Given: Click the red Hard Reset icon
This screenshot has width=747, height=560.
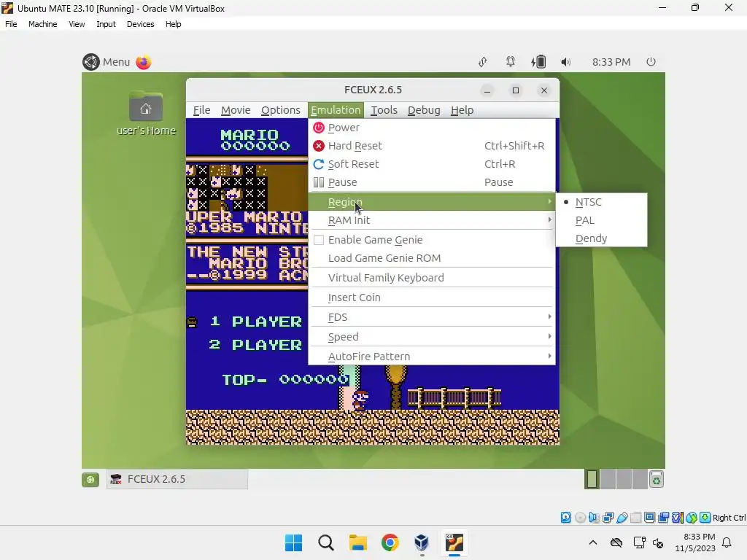Looking at the screenshot, I should click(x=318, y=146).
